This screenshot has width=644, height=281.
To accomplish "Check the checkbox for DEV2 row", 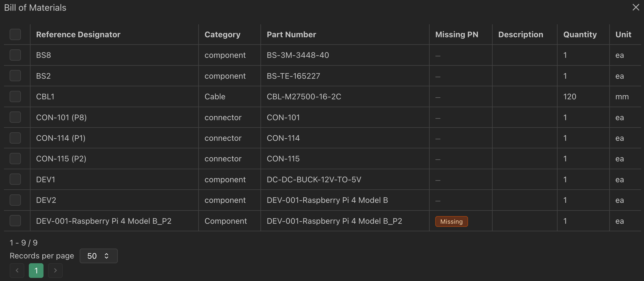I will 15,200.
